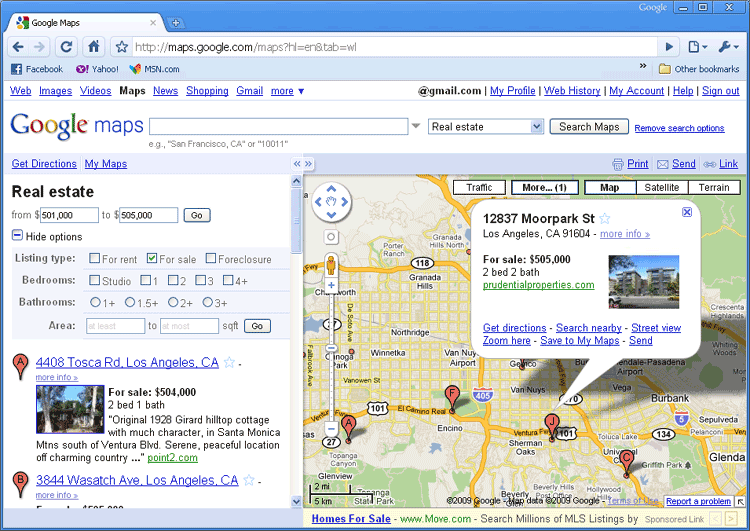The image size is (750, 531).
Task: Click the Search Maps button
Action: 589,126
